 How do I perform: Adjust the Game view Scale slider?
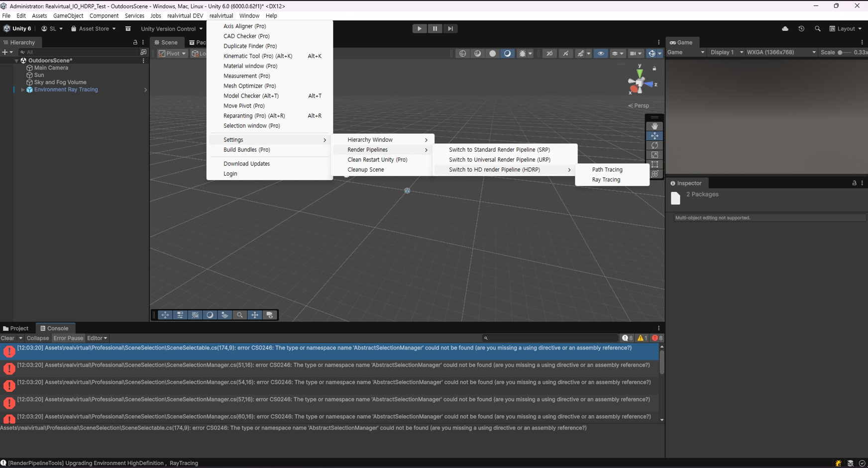(841, 52)
